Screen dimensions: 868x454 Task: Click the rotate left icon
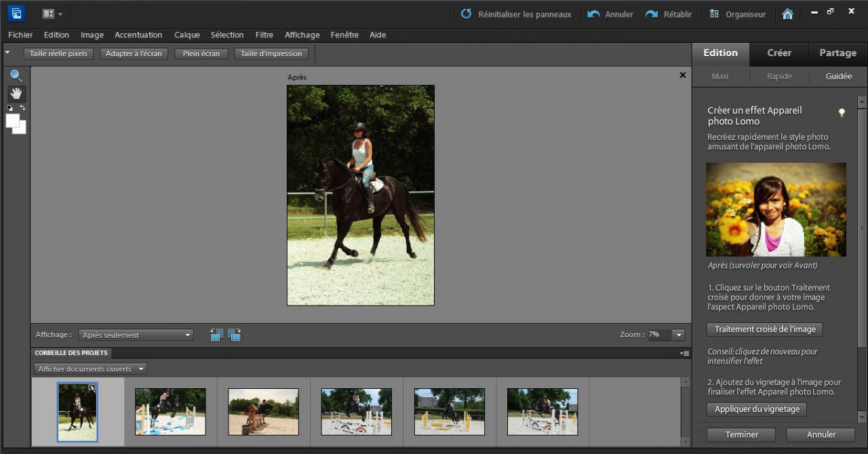click(x=216, y=335)
